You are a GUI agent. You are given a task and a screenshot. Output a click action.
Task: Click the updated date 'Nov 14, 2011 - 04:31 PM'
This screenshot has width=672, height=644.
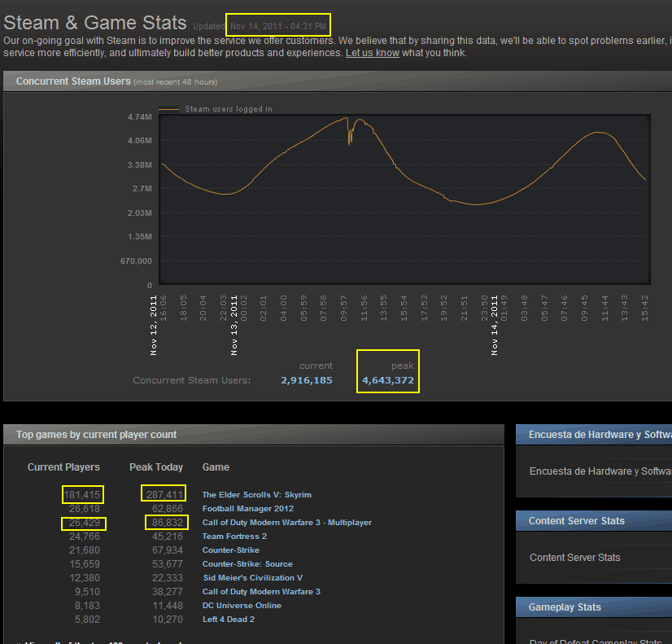[278, 26]
